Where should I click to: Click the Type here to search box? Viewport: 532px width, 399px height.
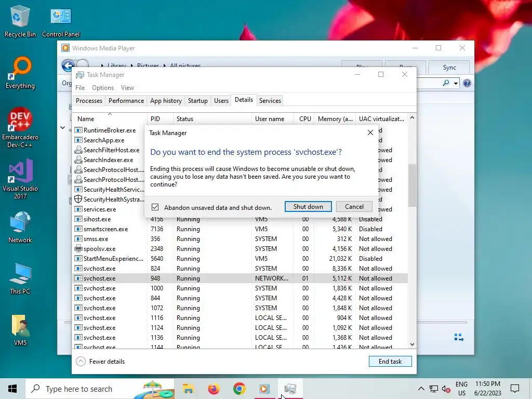pyautogui.click(x=100, y=389)
